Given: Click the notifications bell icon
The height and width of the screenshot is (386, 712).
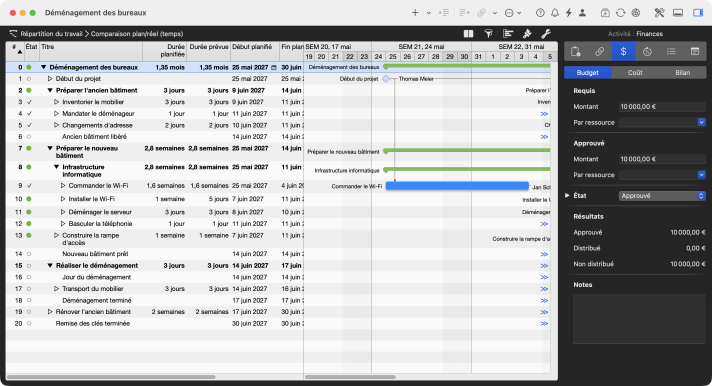Looking at the screenshot, I should pyautogui.click(x=555, y=13).
